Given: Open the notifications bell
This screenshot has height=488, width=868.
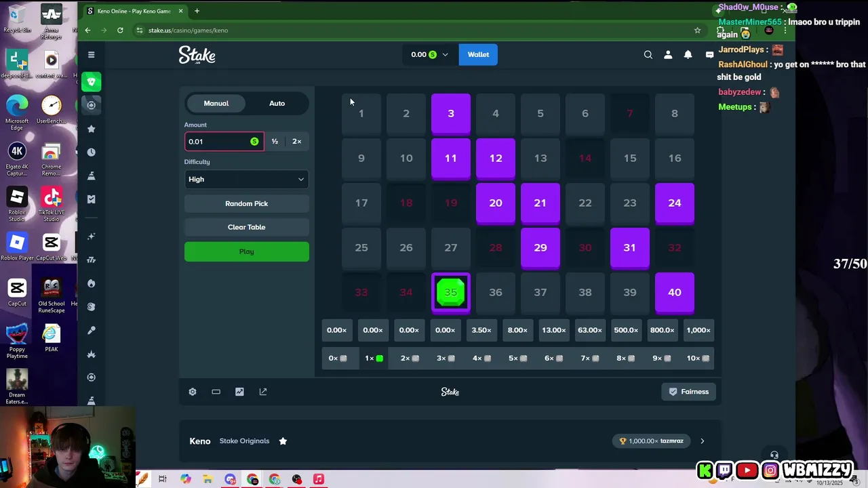Looking at the screenshot, I should pos(688,55).
